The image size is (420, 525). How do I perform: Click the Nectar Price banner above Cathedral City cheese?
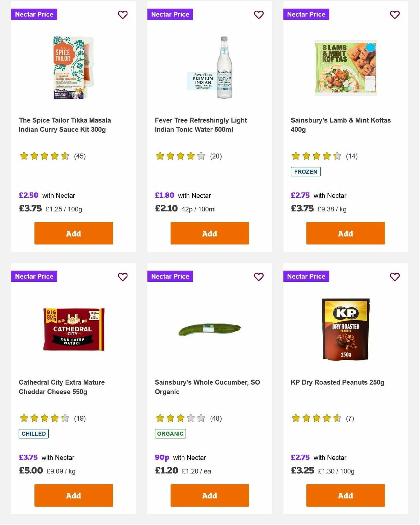point(34,276)
